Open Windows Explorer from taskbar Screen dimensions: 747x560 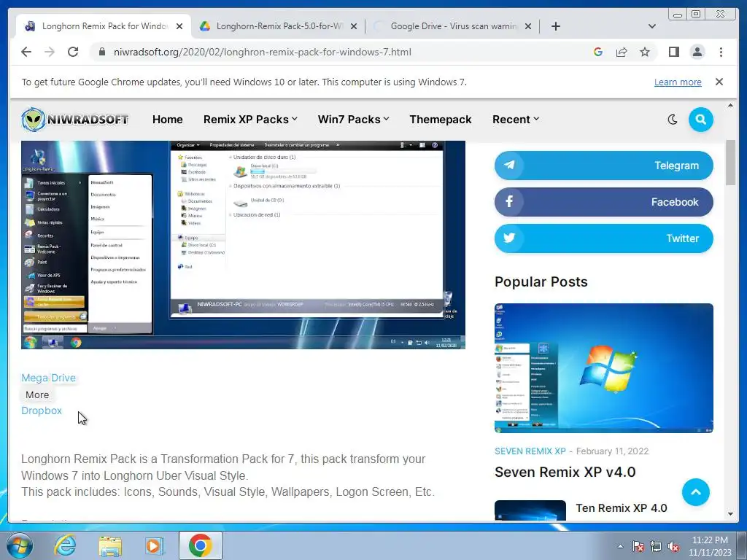point(110,545)
